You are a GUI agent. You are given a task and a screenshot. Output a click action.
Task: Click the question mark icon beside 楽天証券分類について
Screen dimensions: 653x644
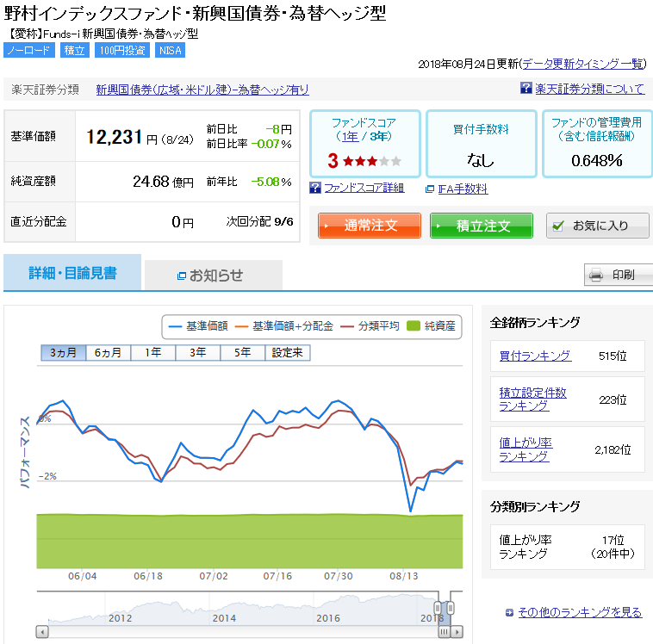pos(526,88)
